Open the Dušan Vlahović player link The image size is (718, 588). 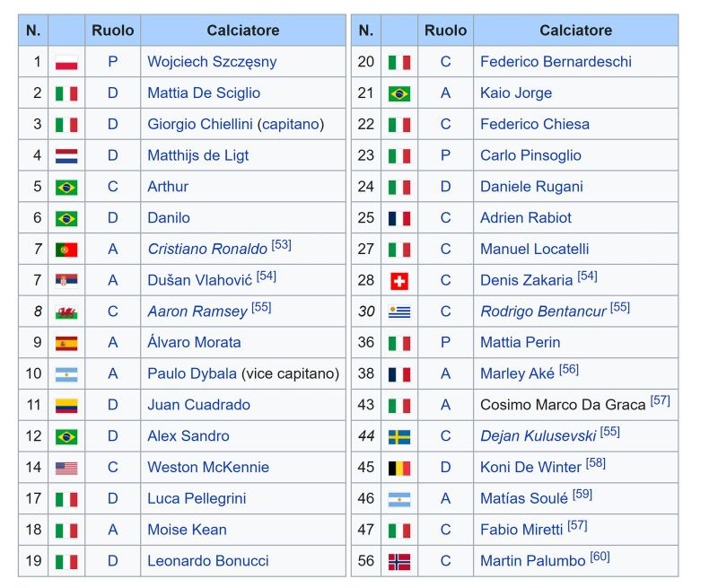pyautogui.click(x=199, y=280)
